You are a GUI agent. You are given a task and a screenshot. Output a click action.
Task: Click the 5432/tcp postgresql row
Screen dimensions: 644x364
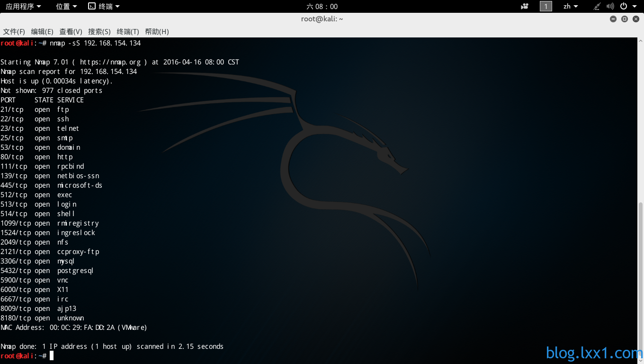tap(47, 271)
